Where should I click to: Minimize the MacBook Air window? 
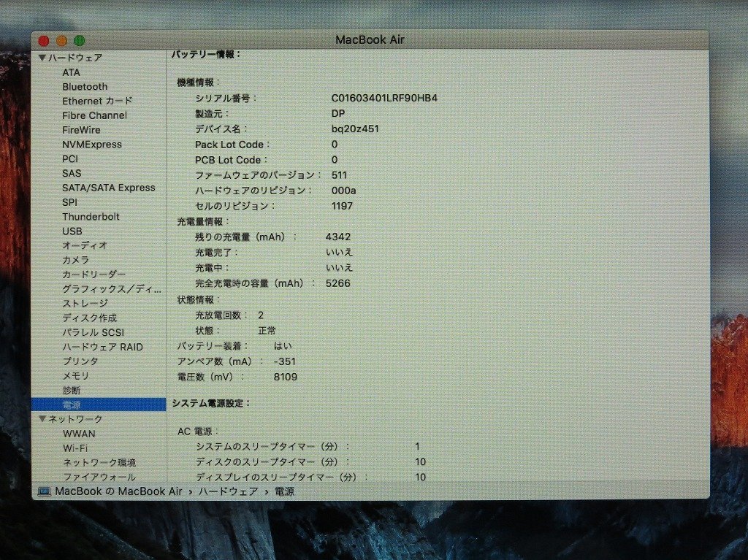tap(61, 41)
